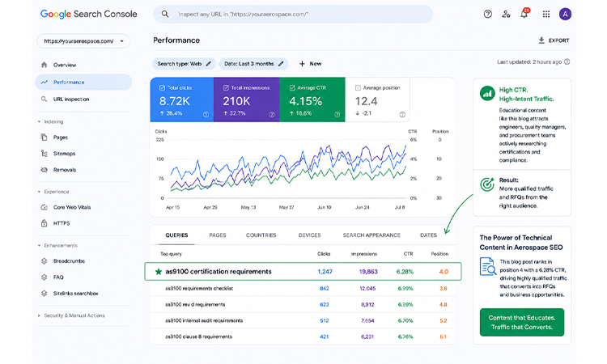Open the help question mark icon in header
Screen dimensions: 607x364
488,15
